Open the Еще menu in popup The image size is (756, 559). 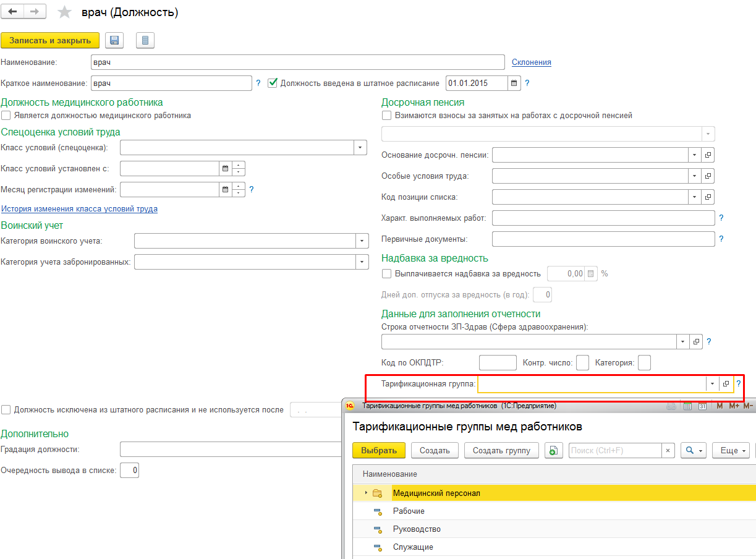coord(731,451)
